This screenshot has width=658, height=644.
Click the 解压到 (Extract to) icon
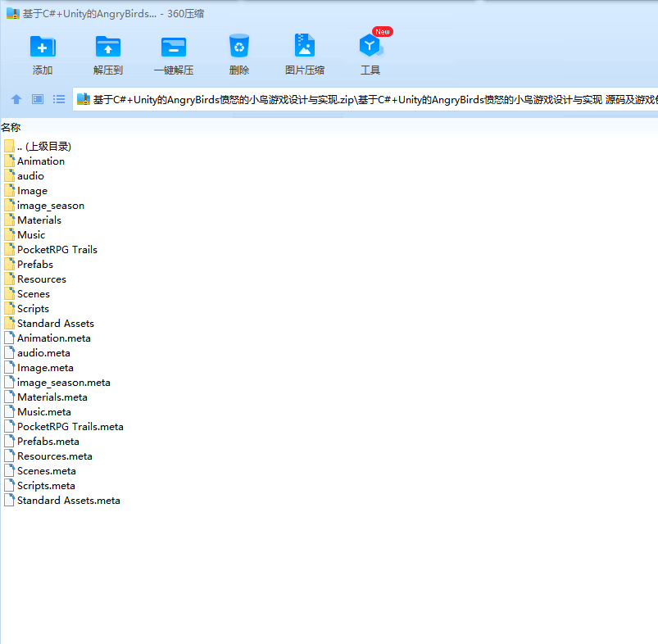[x=108, y=47]
